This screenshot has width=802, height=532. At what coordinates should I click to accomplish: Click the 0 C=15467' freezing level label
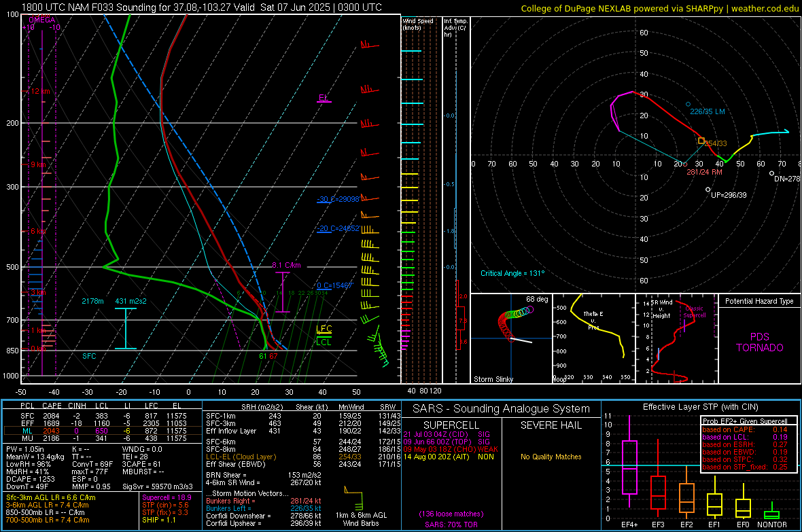335,285
